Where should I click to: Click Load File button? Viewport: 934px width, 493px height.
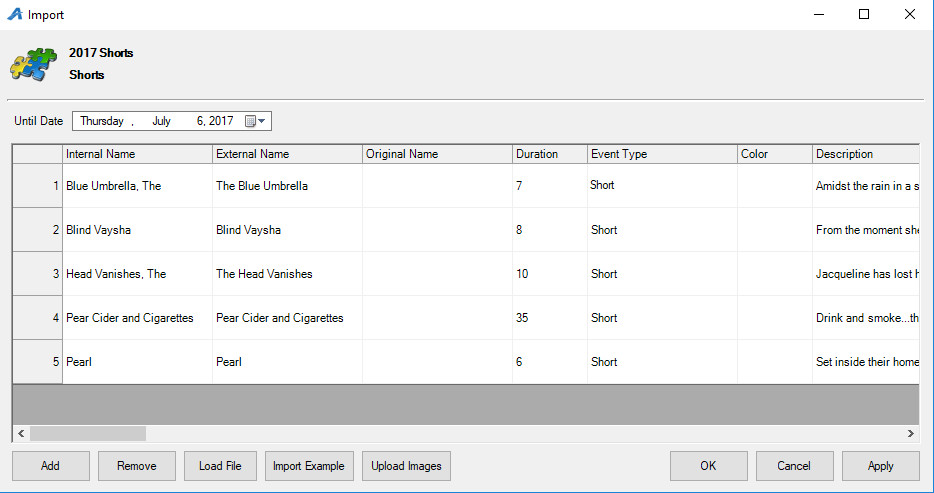click(220, 466)
